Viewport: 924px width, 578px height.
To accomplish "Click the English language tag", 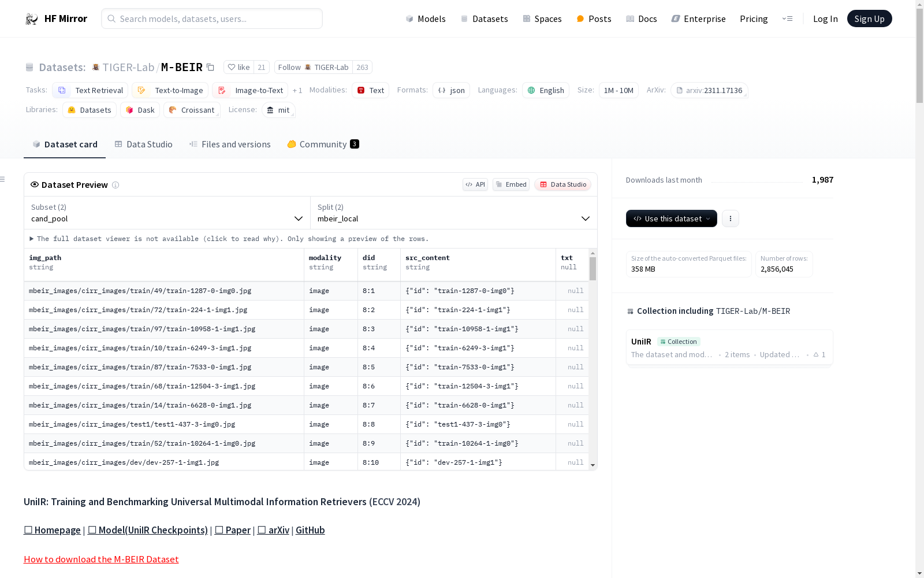I will (546, 90).
